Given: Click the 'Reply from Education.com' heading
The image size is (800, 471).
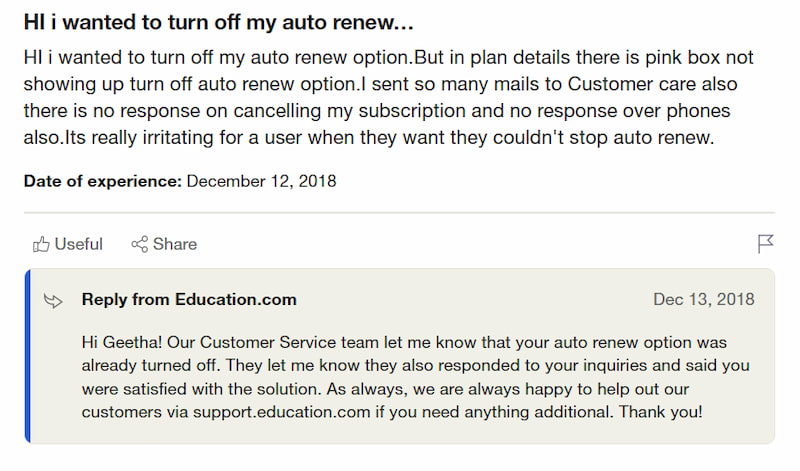Looking at the screenshot, I should tap(189, 299).
